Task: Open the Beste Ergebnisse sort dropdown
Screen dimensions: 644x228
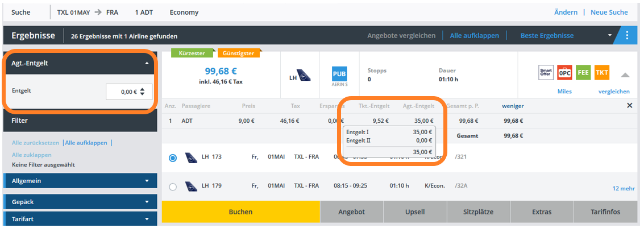Action: tap(610, 35)
